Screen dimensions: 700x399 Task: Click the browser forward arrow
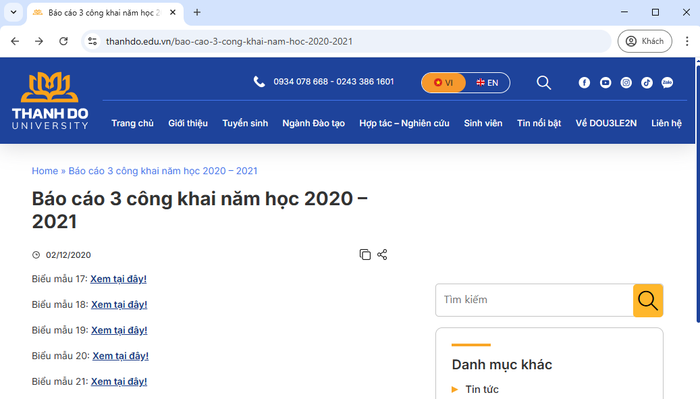click(39, 41)
